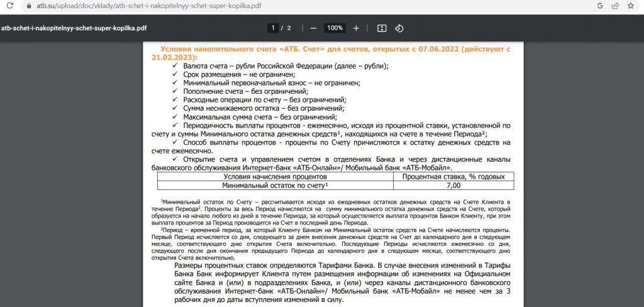Click paragraph 'Размеры процентных ставок определяются Тарифами Банка'

tap(343, 282)
